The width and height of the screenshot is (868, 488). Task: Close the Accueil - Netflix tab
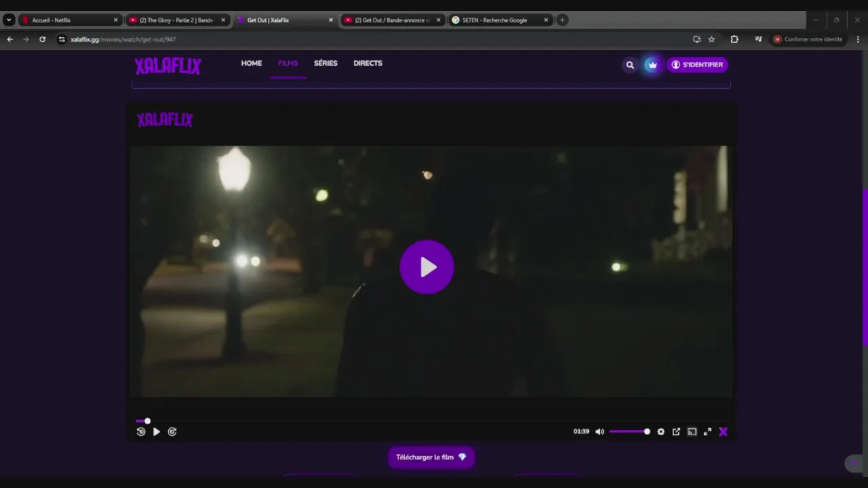tap(115, 20)
